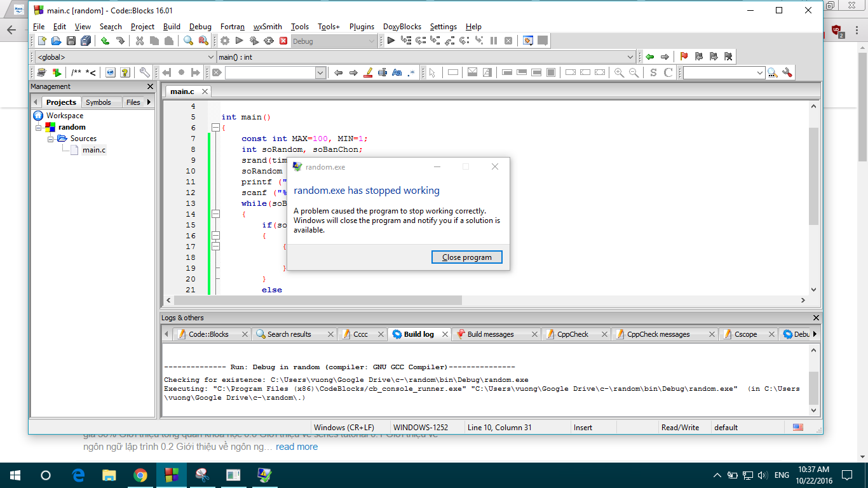Click the Find magnifier icon in toolbar
This screenshot has width=868, height=488.
tap(188, 41)
